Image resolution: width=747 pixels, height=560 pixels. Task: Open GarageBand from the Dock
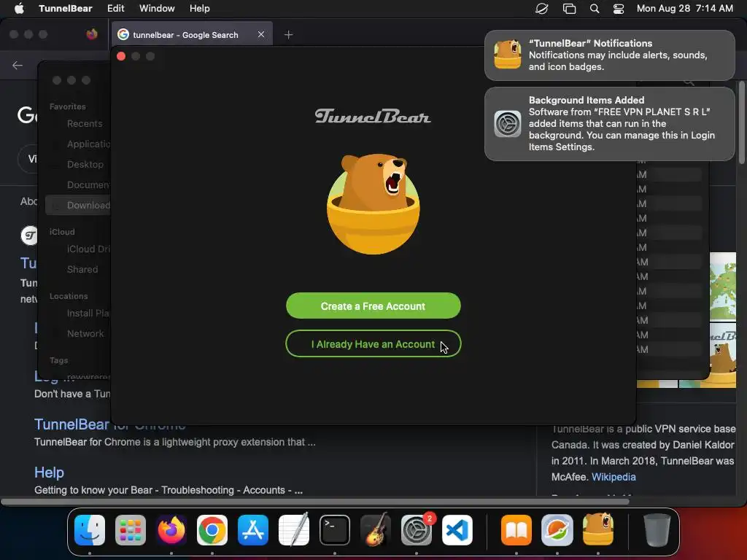point(376,530)
